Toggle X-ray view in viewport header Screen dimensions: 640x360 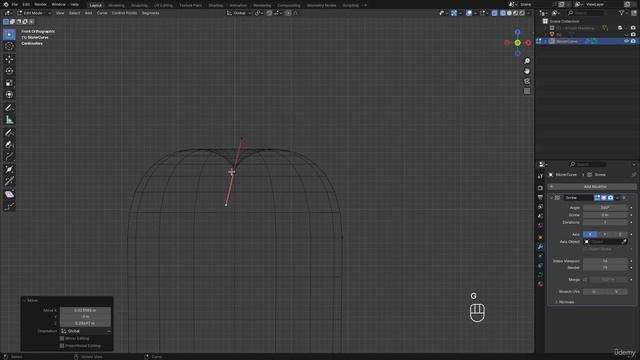pos(494,13)
